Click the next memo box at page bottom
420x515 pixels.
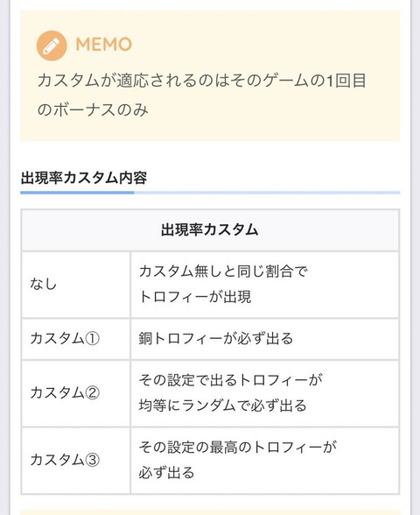[x=210, y=512]
